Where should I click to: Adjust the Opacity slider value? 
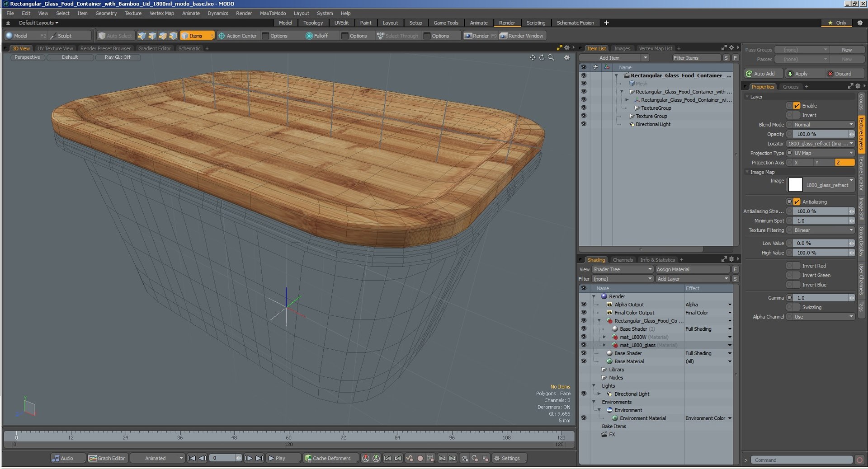tap(821, 134)
